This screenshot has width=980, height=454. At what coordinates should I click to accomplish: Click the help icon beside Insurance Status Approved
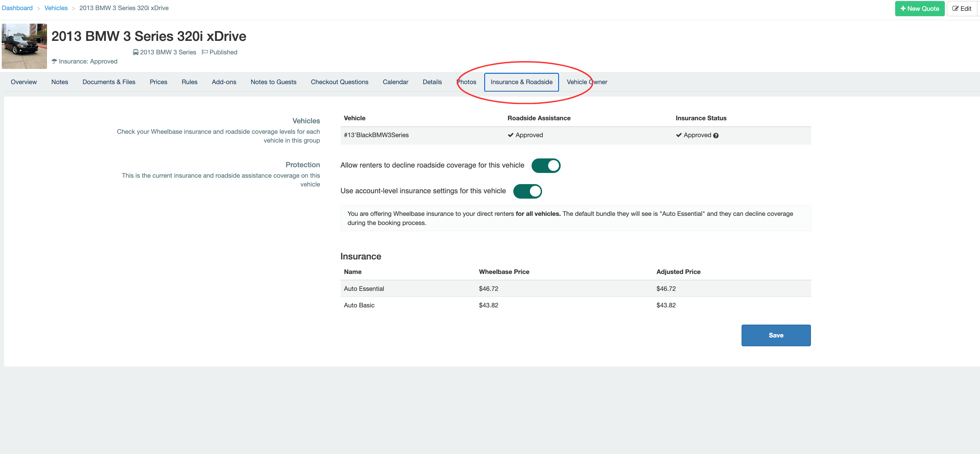pyautogui.click(x=716, y=136)
